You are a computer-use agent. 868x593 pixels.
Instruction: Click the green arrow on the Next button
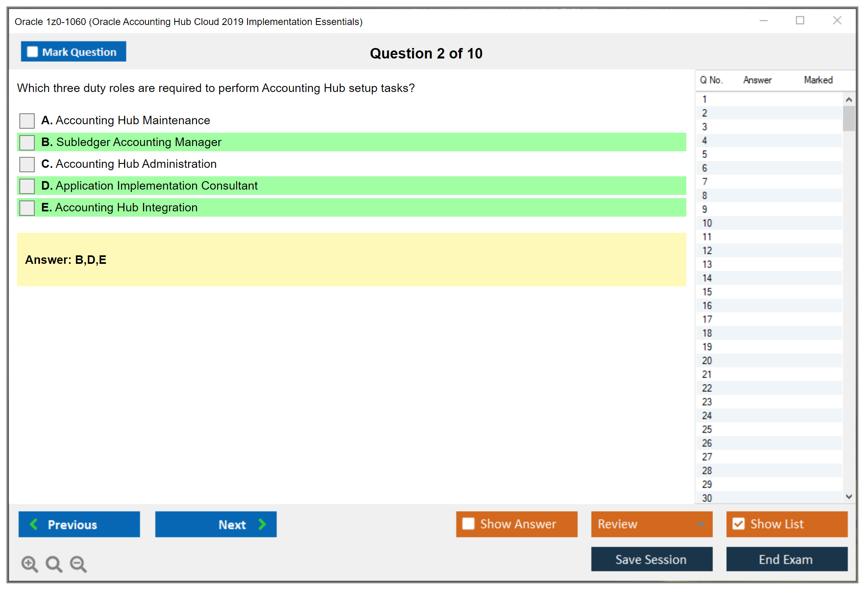coord(262,524)
